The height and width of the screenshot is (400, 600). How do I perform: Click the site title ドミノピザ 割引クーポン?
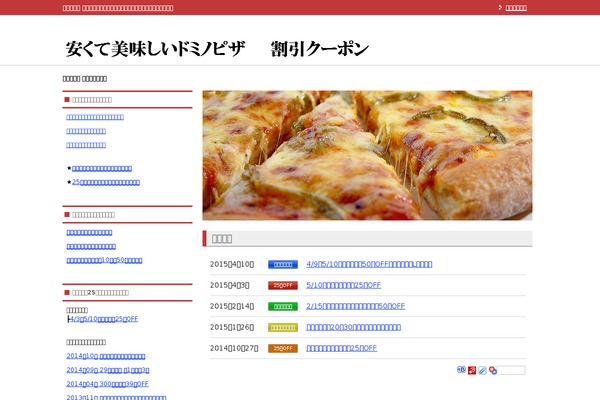[217, 49]
